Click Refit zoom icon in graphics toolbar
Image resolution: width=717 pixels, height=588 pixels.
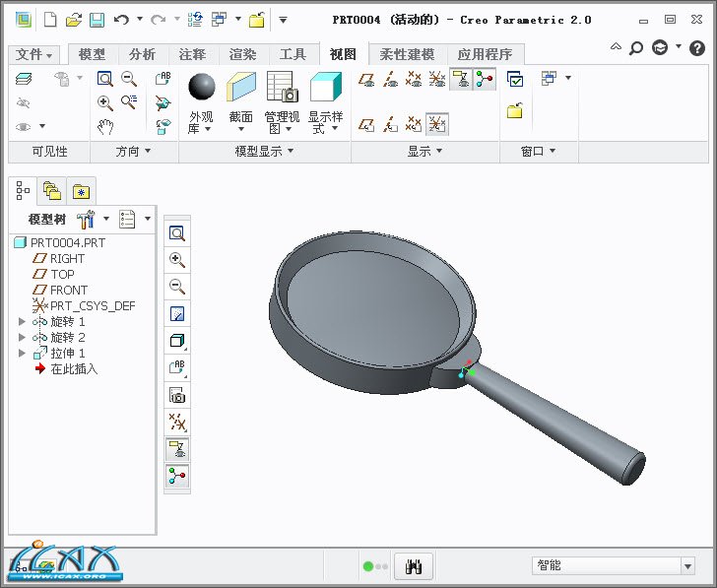tap(177, 233)
